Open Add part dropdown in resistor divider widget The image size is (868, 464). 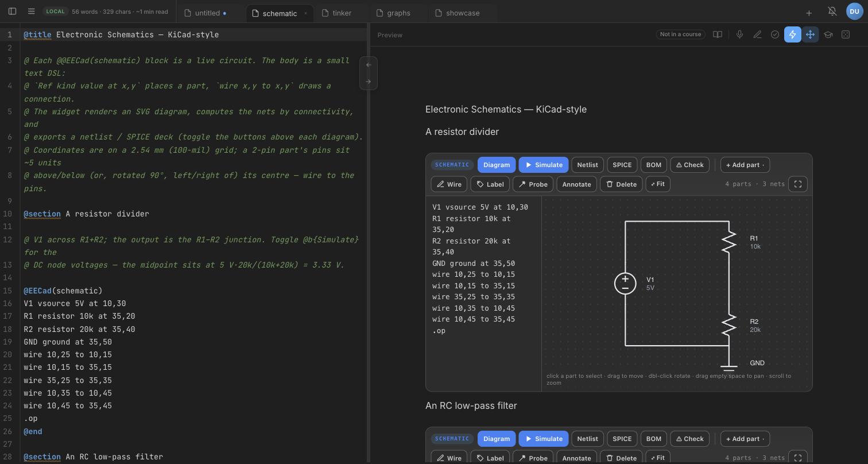click(745, 165)
